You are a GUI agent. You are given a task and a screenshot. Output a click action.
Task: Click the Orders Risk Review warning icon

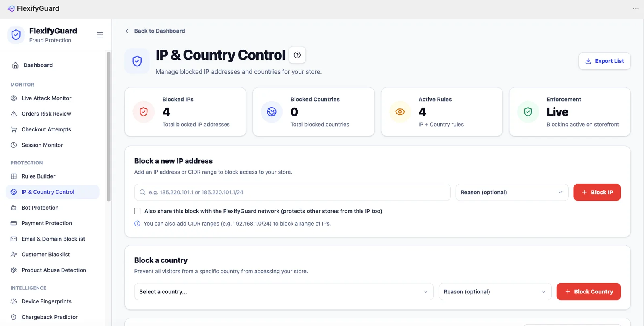[14, 114]
